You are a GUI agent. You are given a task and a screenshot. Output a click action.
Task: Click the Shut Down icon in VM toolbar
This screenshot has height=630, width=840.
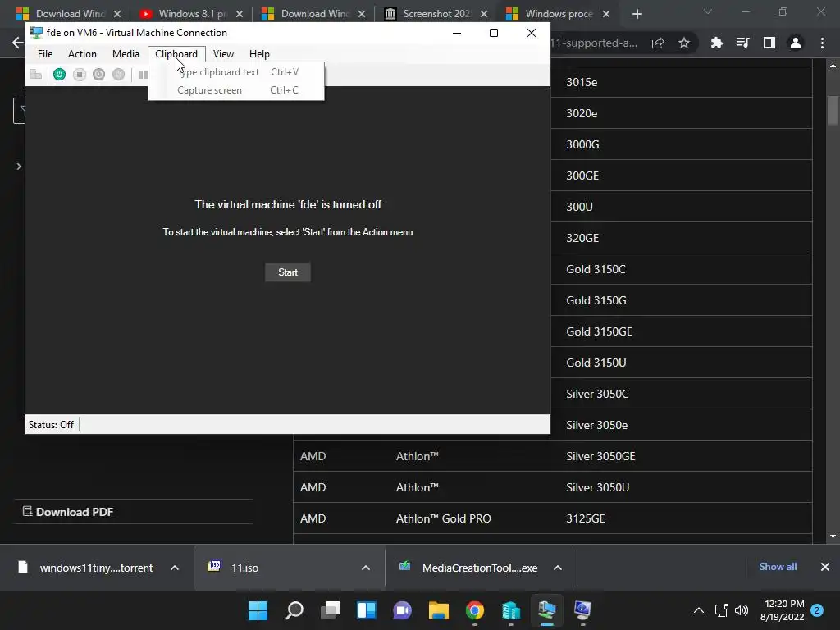coord(98,75)
